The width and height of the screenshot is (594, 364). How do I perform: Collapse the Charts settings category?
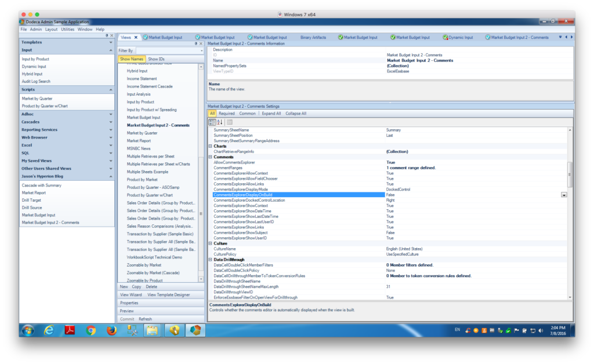[209, 146]
